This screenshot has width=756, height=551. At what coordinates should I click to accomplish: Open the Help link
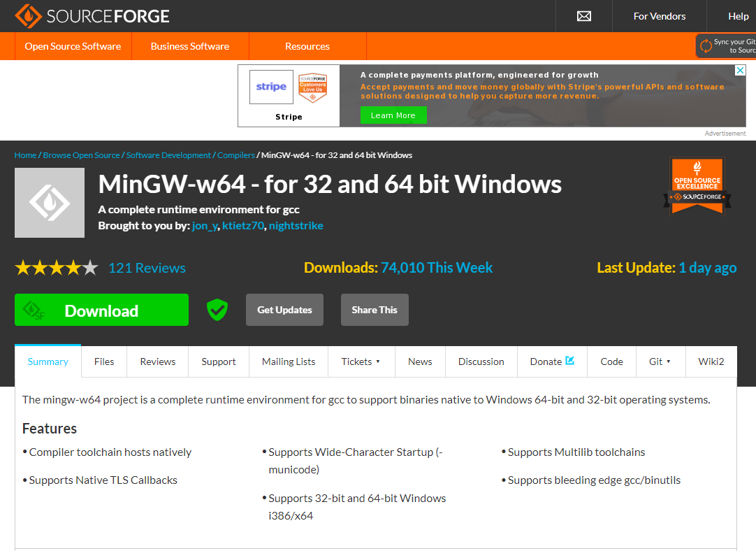(738, 16)
